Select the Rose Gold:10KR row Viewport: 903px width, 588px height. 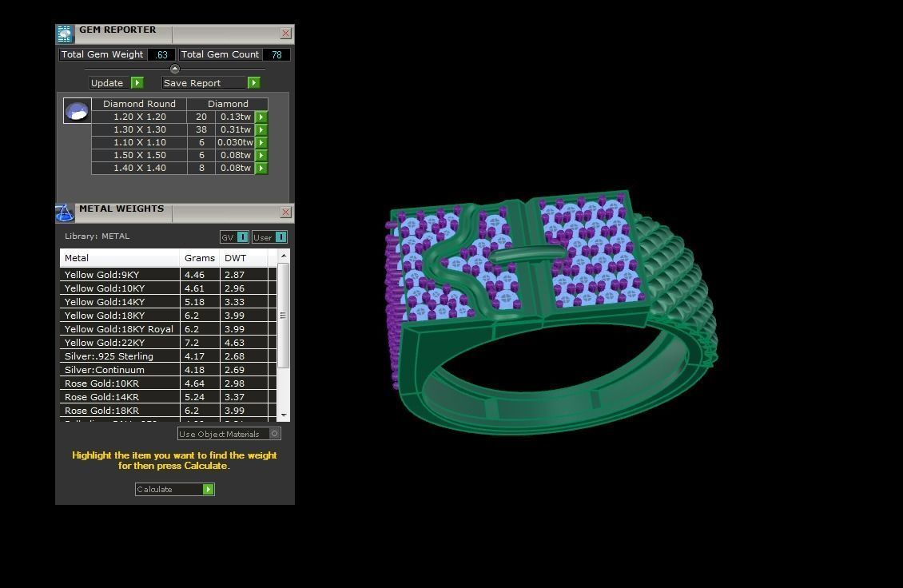(168, 383)
